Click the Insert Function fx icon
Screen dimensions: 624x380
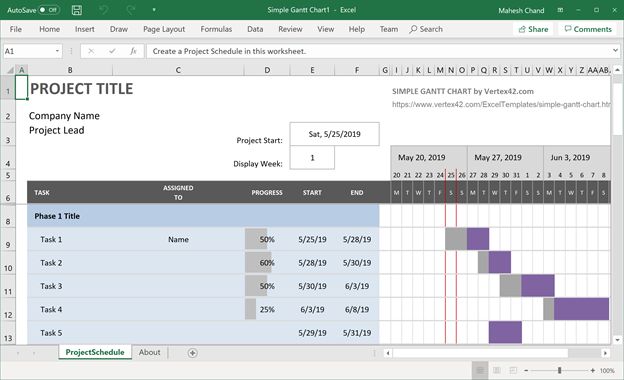point(133,51)
